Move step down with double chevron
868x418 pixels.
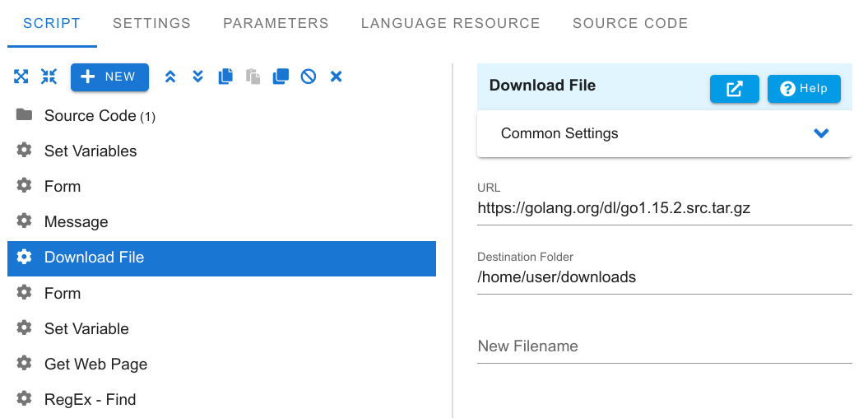coord(197,77)
